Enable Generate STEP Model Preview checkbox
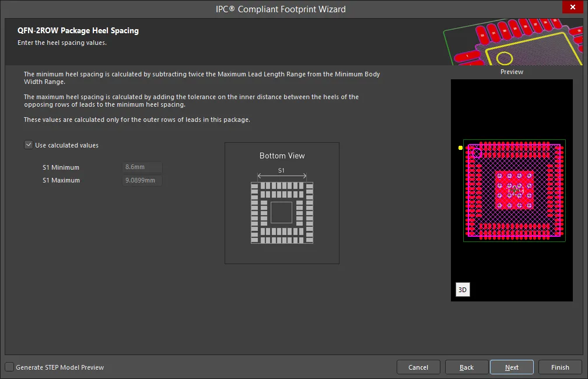 tap(9, 367)
